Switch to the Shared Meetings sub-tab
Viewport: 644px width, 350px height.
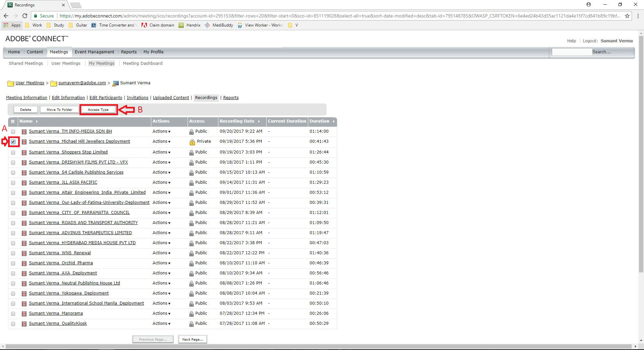click(26, 63)
